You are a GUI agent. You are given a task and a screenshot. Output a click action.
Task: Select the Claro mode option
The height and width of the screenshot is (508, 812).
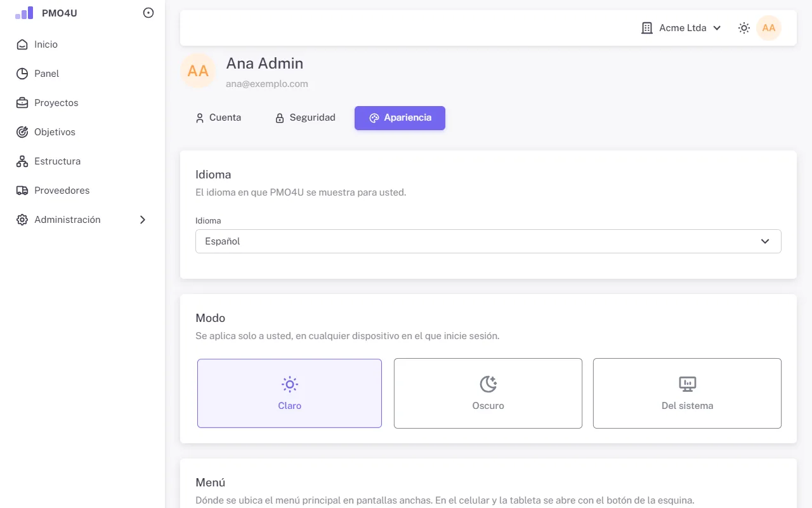click(x=289, y=393)
